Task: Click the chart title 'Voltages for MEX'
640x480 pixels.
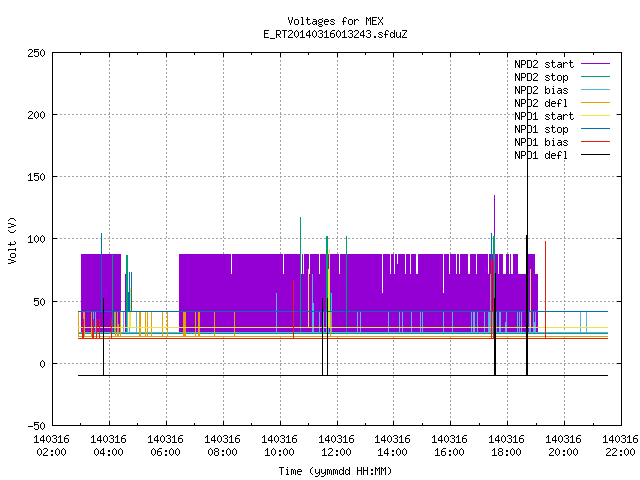Action: click(335, 21)
